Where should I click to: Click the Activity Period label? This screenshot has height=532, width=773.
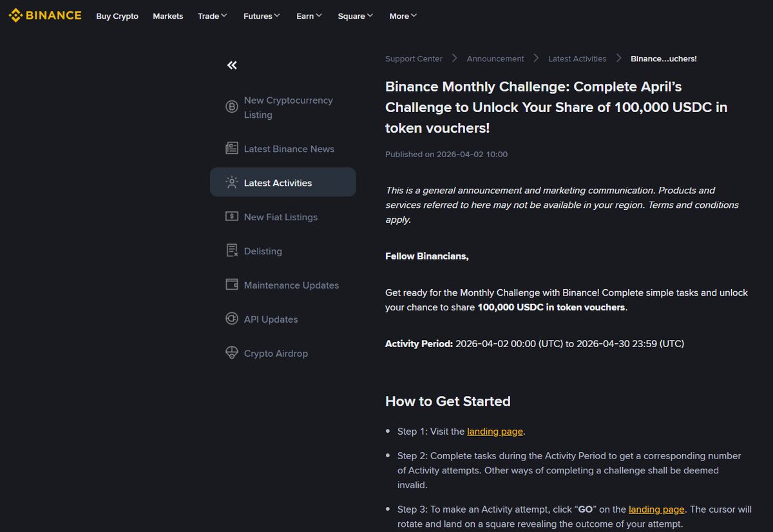point(419,344)
